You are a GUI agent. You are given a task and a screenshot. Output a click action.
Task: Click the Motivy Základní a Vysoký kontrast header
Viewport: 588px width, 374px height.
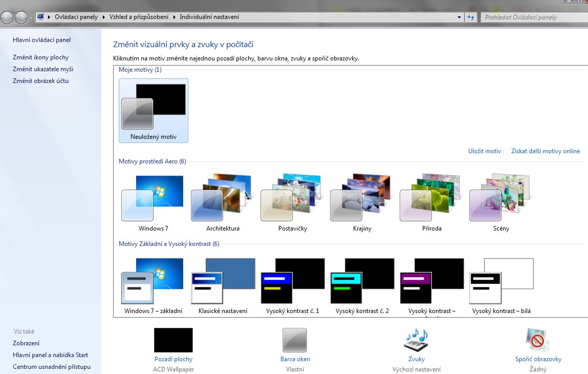tap(169, 244)
